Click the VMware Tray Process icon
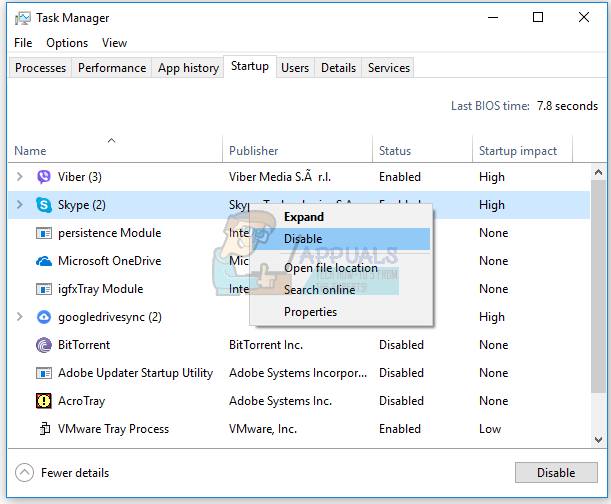This screenshot has width=611, height=504. click(44, 429)
